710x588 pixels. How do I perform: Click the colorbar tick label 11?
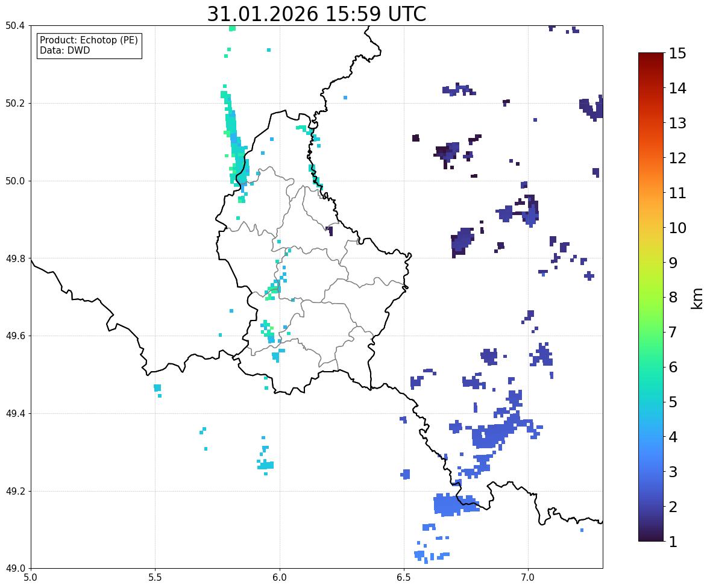click(x=677, y=193)
